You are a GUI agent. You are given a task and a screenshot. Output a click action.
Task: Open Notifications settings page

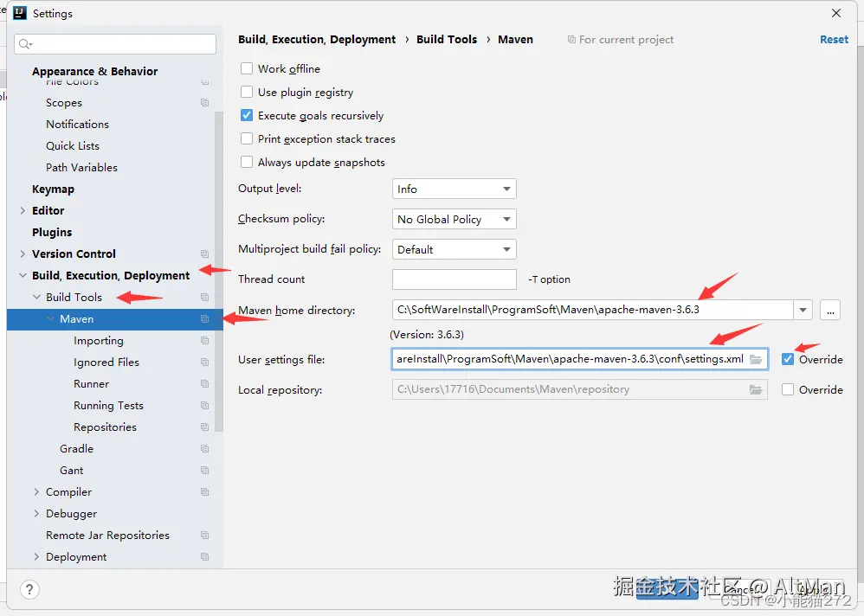point(77,125)
